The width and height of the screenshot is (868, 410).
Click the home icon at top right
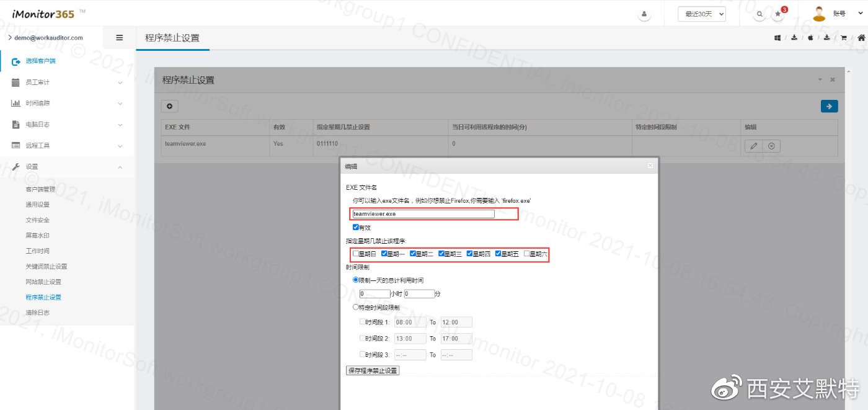pyautogui.click(x=861, y=38)
